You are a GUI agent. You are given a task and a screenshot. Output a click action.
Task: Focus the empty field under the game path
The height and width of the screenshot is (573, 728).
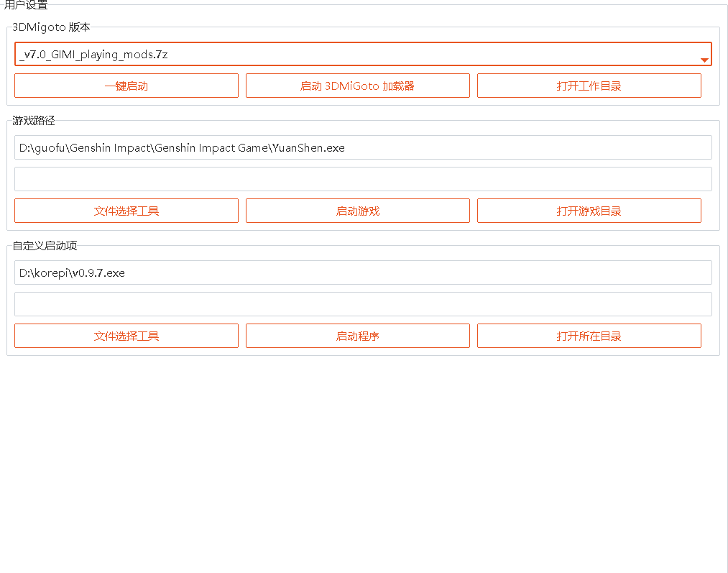coord(363,179)
